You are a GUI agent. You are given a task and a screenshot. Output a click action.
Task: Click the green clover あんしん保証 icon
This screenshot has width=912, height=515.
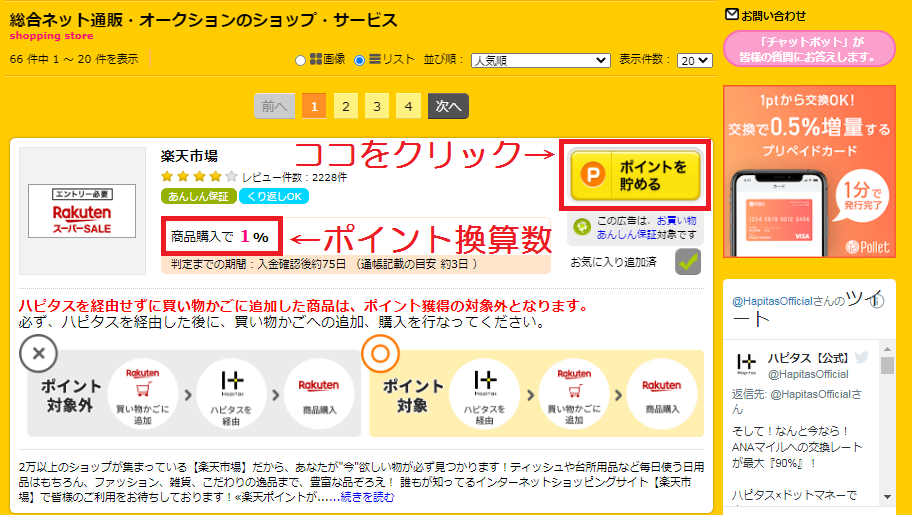pos(582,227)
